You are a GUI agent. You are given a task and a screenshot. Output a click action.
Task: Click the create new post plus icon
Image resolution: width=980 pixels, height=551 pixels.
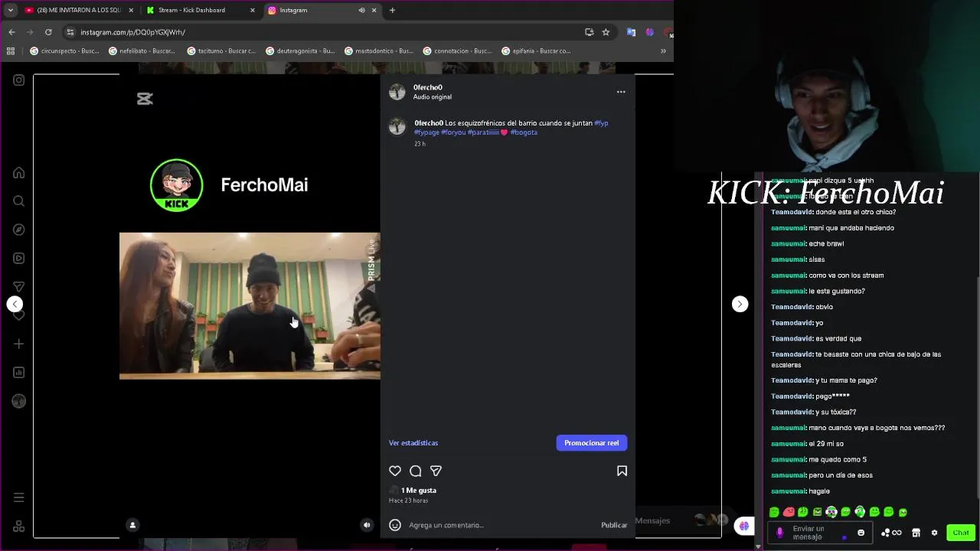coord(18,344)
